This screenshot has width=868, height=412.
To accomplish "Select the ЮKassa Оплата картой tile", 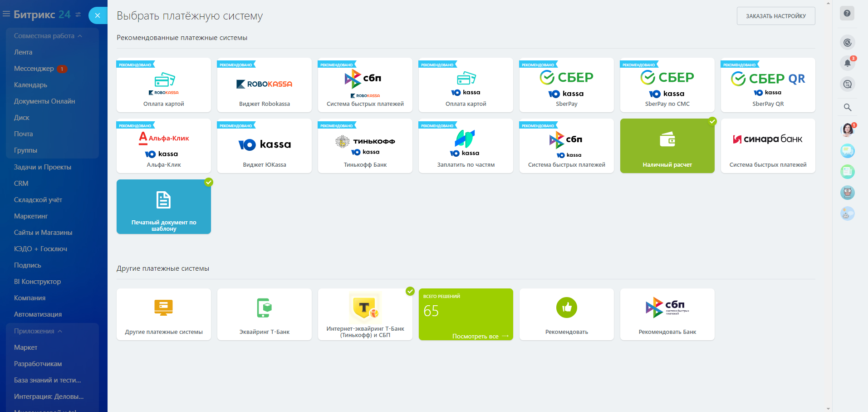I will 466,85.
